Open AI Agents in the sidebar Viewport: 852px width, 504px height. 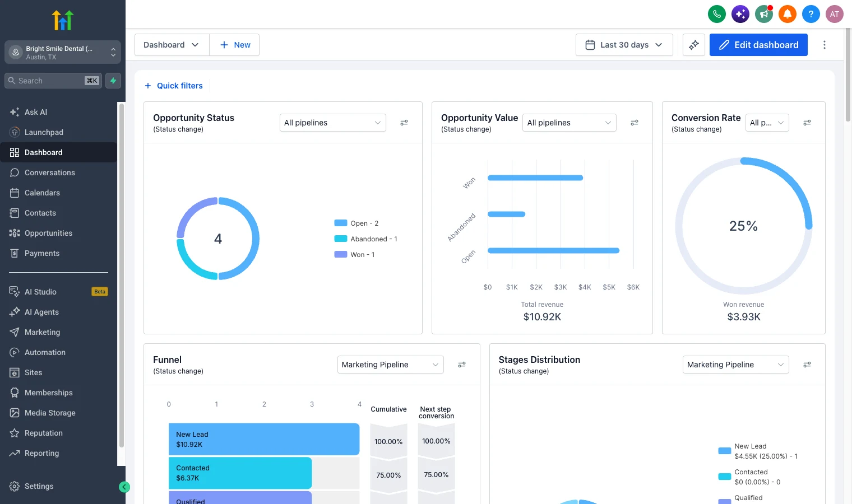click(x=59, y=312)
